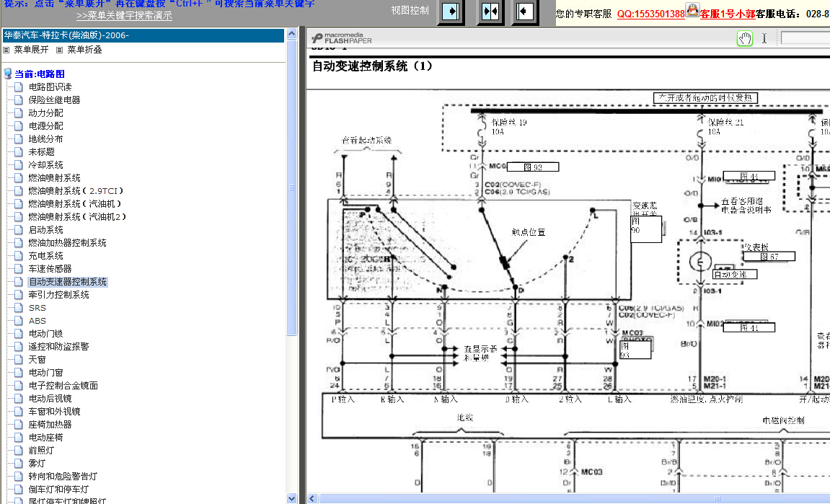Select the 华泰汽车-特拉卡(柴油版)-2006 header

coord(144,35)
